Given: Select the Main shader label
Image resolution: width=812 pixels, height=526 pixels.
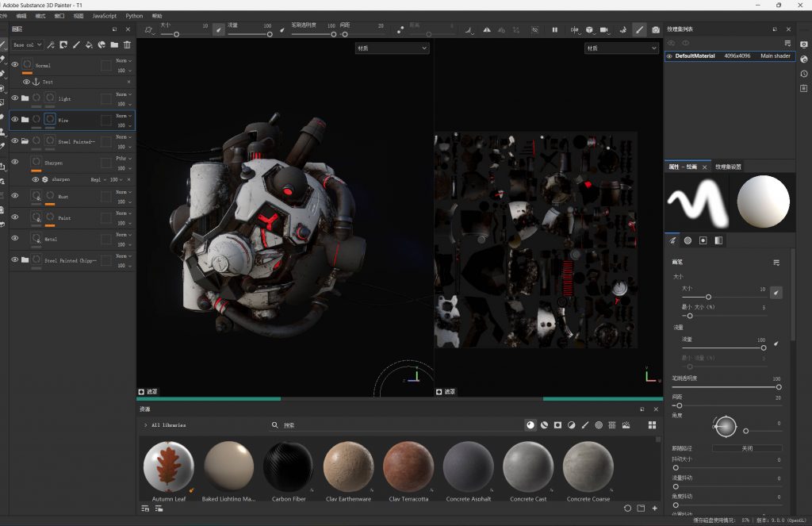Looking at the screenshot, I should pos(775,56).
